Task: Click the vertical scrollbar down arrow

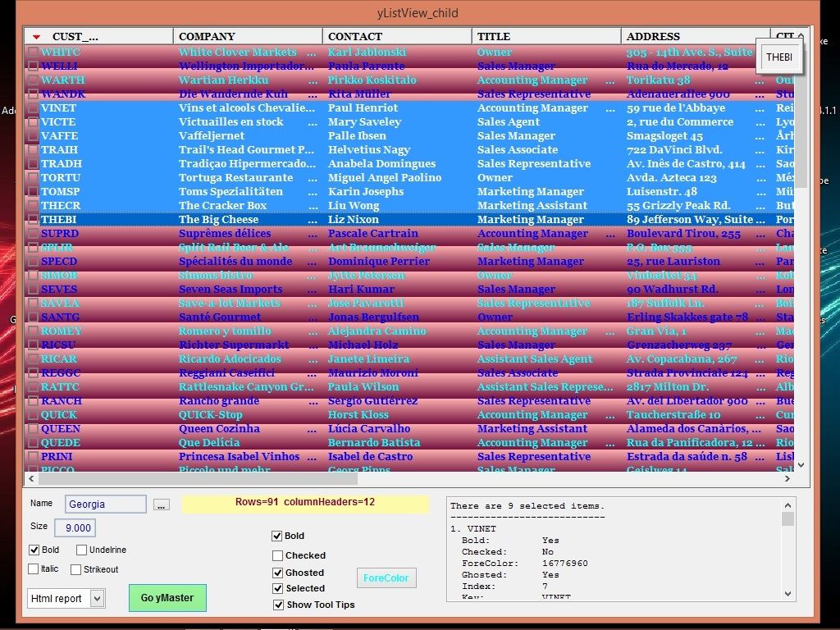Action: coord(800,464)
